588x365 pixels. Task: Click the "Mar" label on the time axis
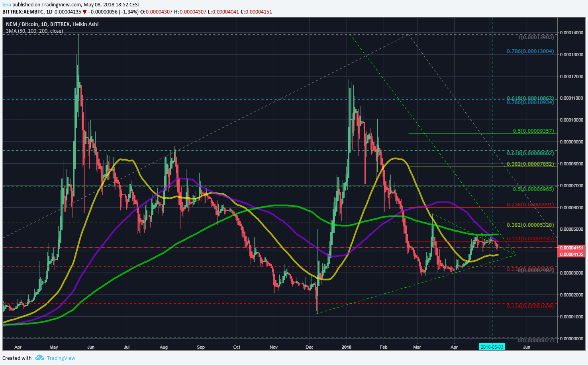pos(417,347)
